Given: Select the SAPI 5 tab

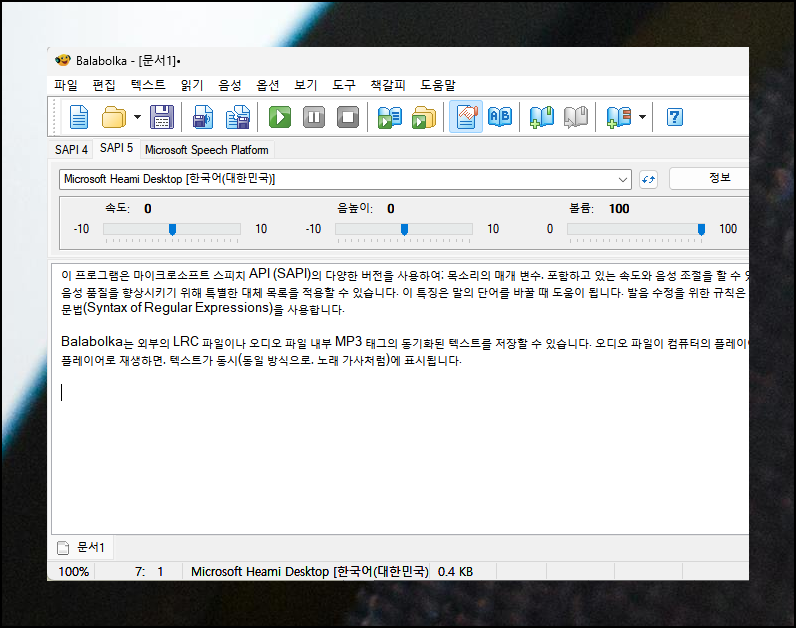Looking at the screenshot, I should click(x=116, y=148).
